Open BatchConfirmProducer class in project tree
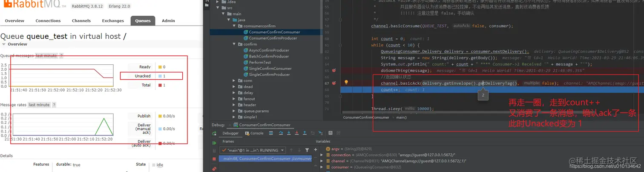This screenshot has height=172, width=644. (266, 56)
